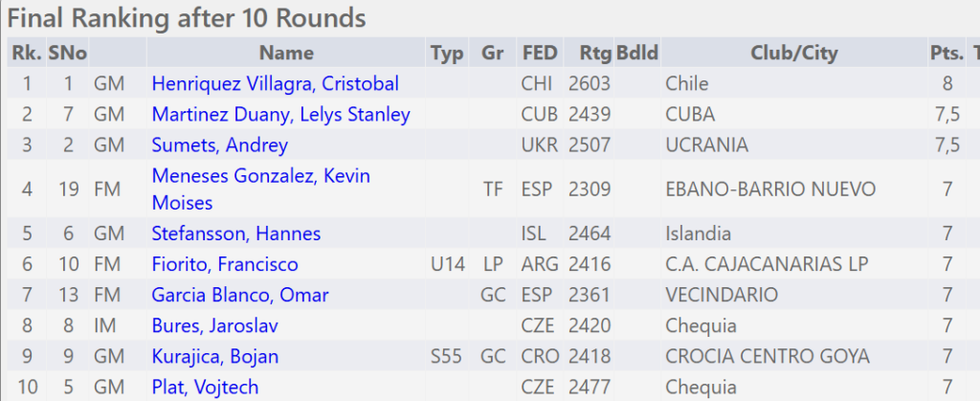The image size is (980, 401).
Task: Click the EBANO-BARRIO NUEVO club cell
Action: 769,189
